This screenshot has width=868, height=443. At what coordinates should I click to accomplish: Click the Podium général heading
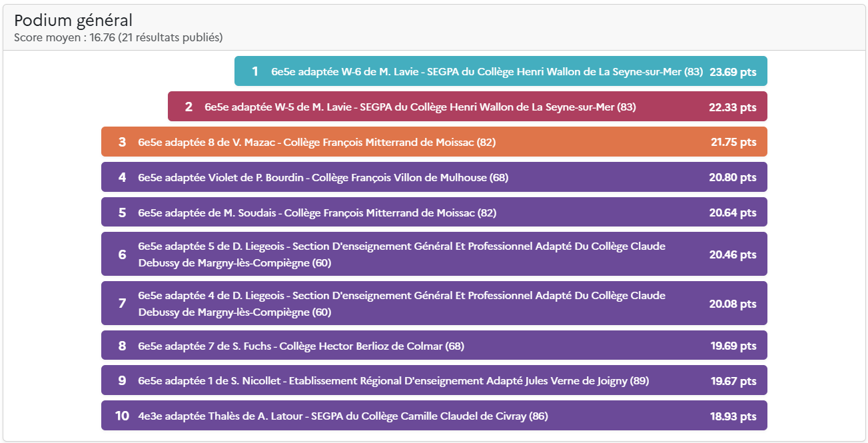(x=73, y=21)
